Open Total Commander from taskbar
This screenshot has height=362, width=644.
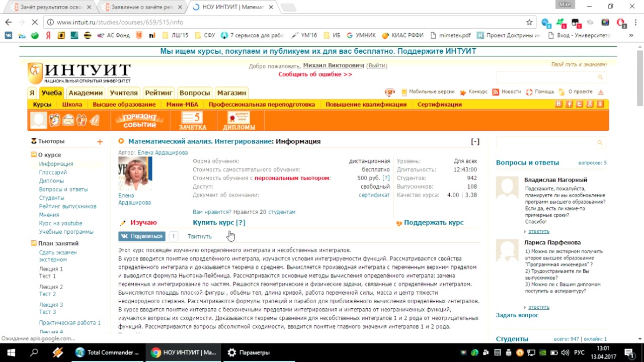(107, 352)
